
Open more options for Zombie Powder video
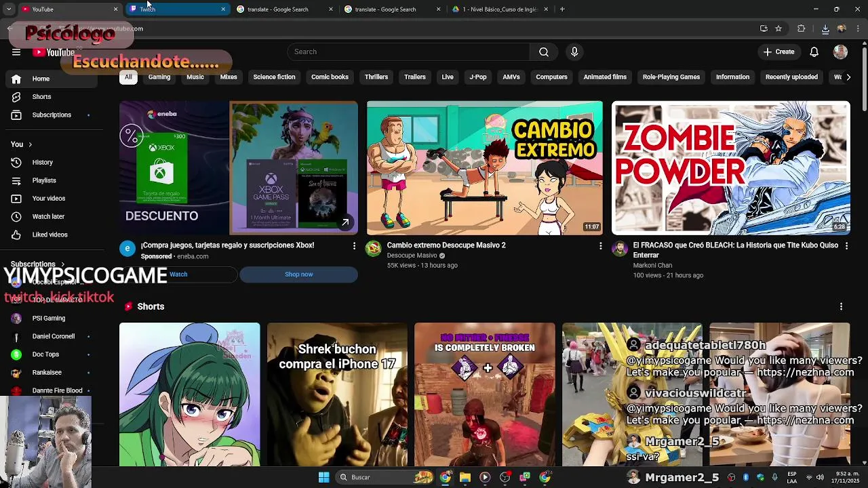(846, 246)
